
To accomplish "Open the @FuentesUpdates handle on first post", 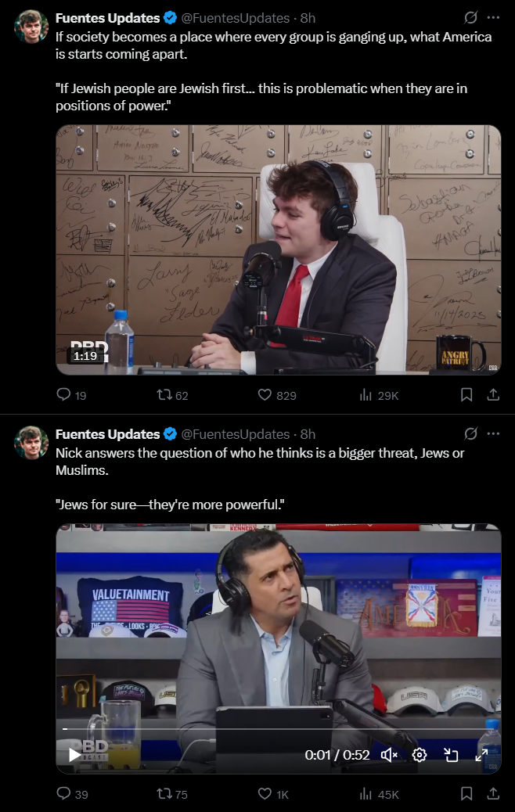I will coord(236,18).
